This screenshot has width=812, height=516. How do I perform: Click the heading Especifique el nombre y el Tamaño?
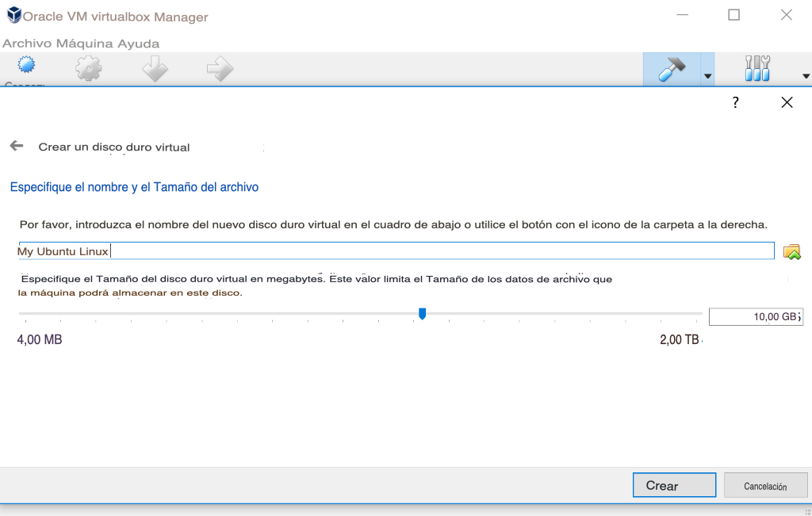pyautogui.click(x=134, y=187)
